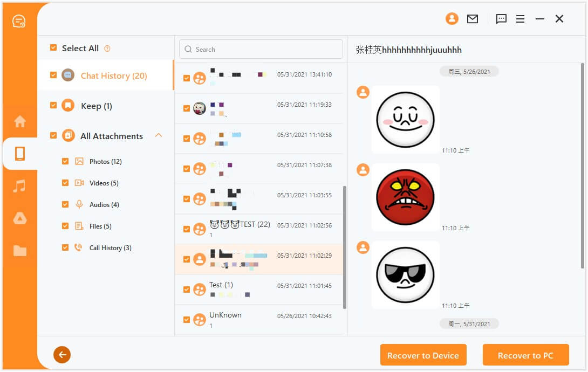Click the mail envelope icon at top
The image size is (588, 372).
(473, 18)
